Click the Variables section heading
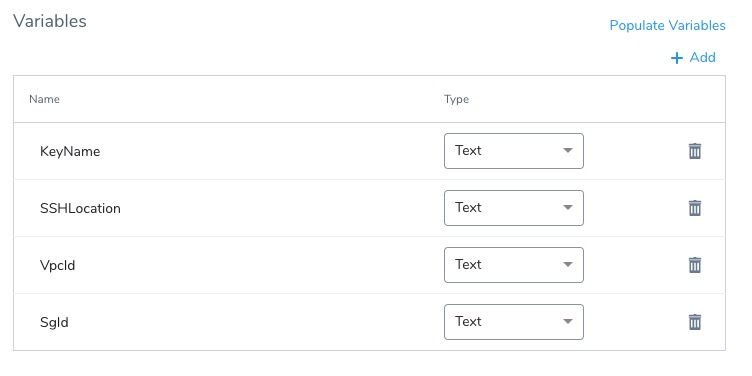The image size is (752, 376). 50,21
